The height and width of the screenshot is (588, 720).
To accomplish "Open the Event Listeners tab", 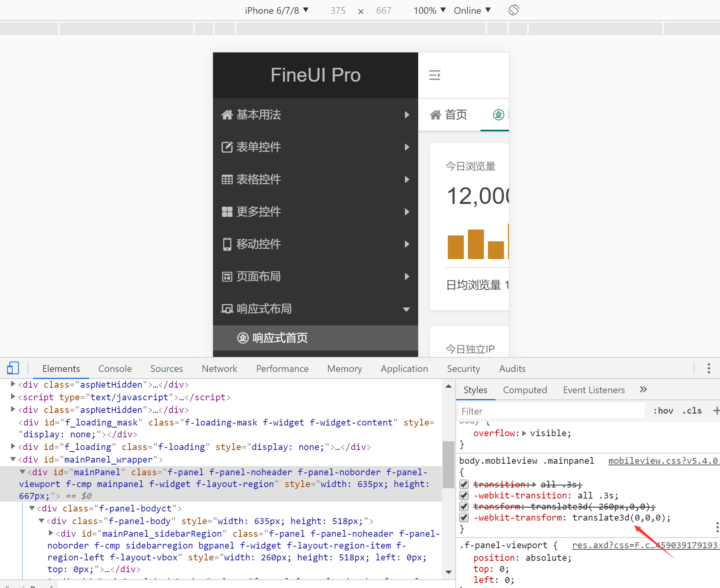I will pos(594,390).
